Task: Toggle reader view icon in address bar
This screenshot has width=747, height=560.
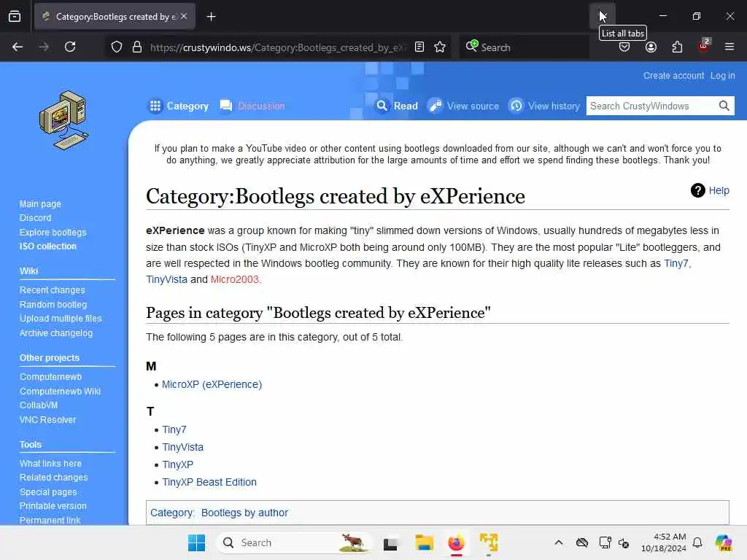Action: 419,47
